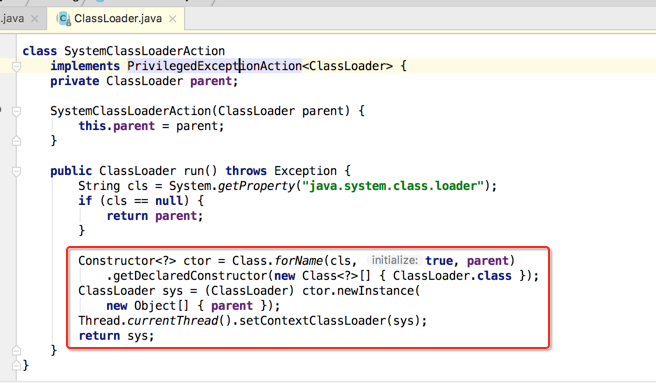The height and width of the screenshot is (383, 656).
Task: Switch to the ClassLoader.java editor tab
Action: pyautogui.click(x=115, y=19)
